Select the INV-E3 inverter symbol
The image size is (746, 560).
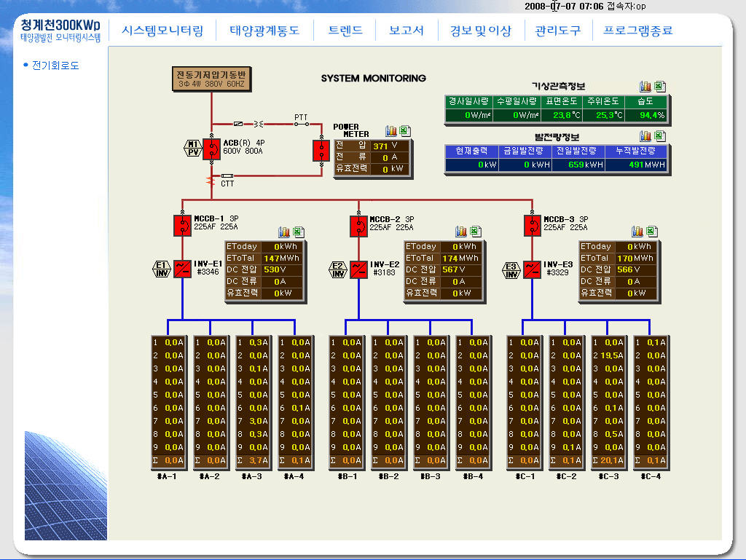pos(532,268)
